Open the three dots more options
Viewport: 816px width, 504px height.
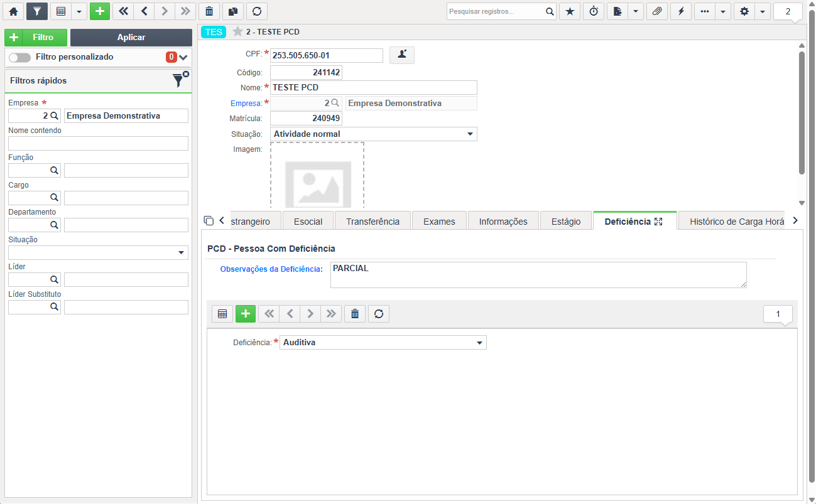[704, 11]
